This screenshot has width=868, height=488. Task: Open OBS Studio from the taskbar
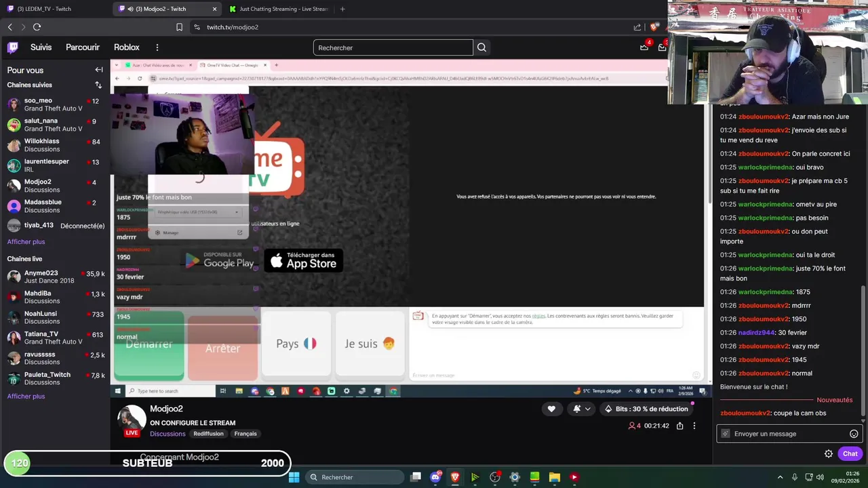click(x=495, y=477)
